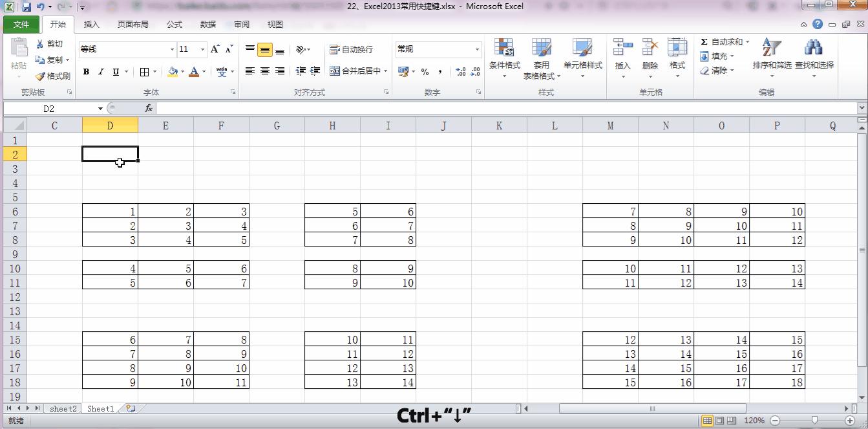Select column header H
This screenshot has width=868, height=429.
click(x=332, y=126)
